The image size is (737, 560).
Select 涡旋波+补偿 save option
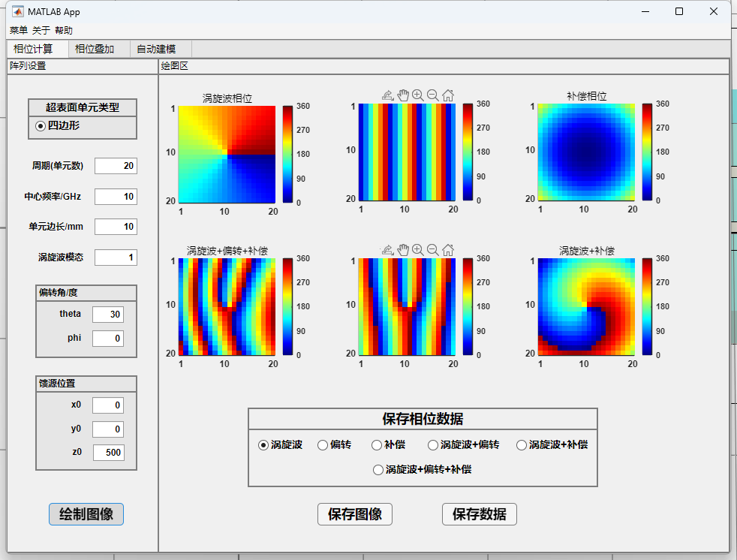point(522,445)
